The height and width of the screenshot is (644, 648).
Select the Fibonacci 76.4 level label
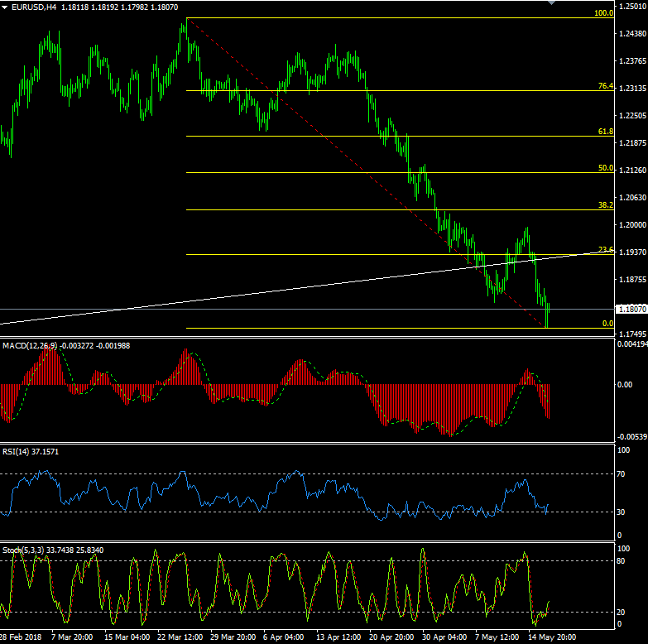coord(605,86)
